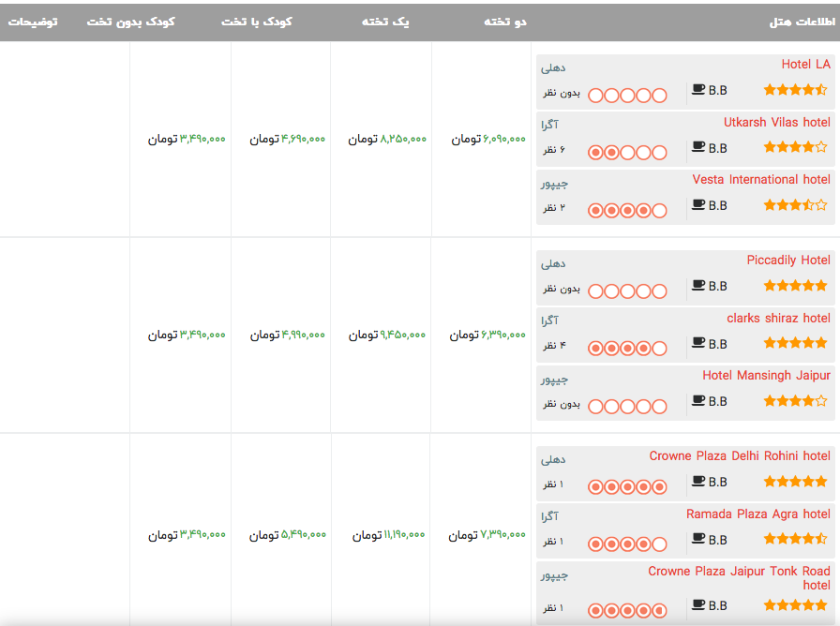Click the five-star rating of Piccadily Hotel
This screenshot has width=840, height=626.
pyautogui.click(x=795, y=286)
